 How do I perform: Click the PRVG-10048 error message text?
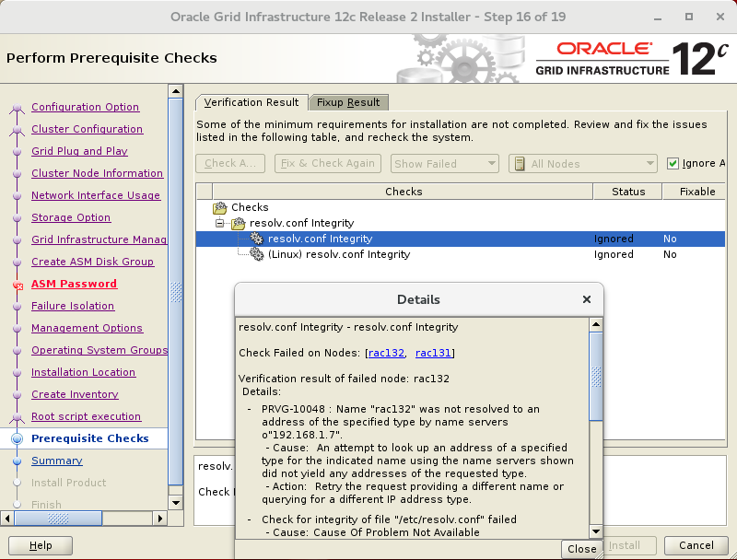[x=401, y=422]
